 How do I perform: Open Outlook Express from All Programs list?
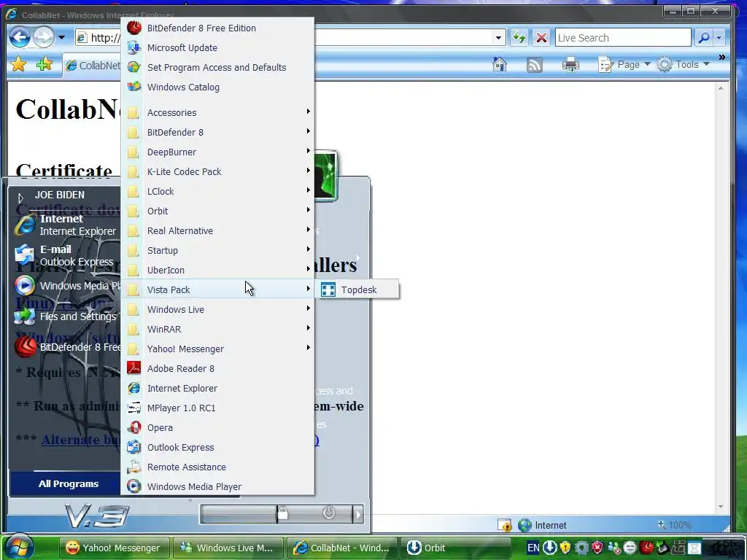tap(217, 448)
